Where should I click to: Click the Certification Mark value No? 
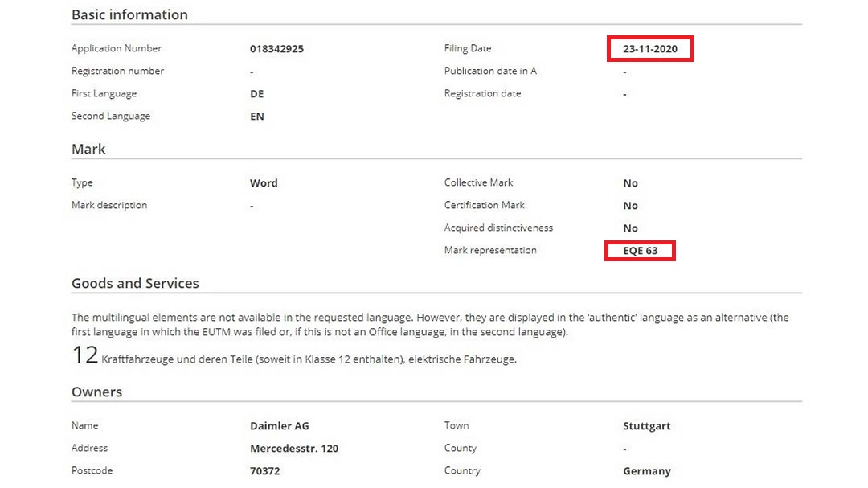pos(630,205)
